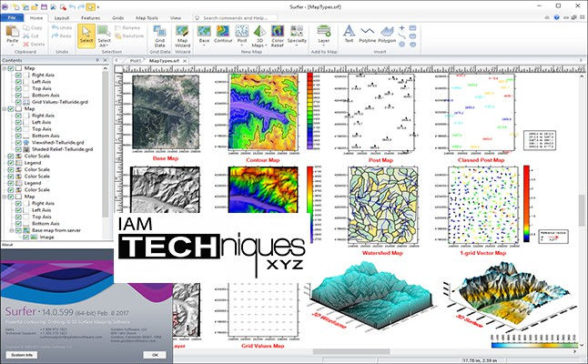Toggle first Right Axis checkbox

coord(18,75)
